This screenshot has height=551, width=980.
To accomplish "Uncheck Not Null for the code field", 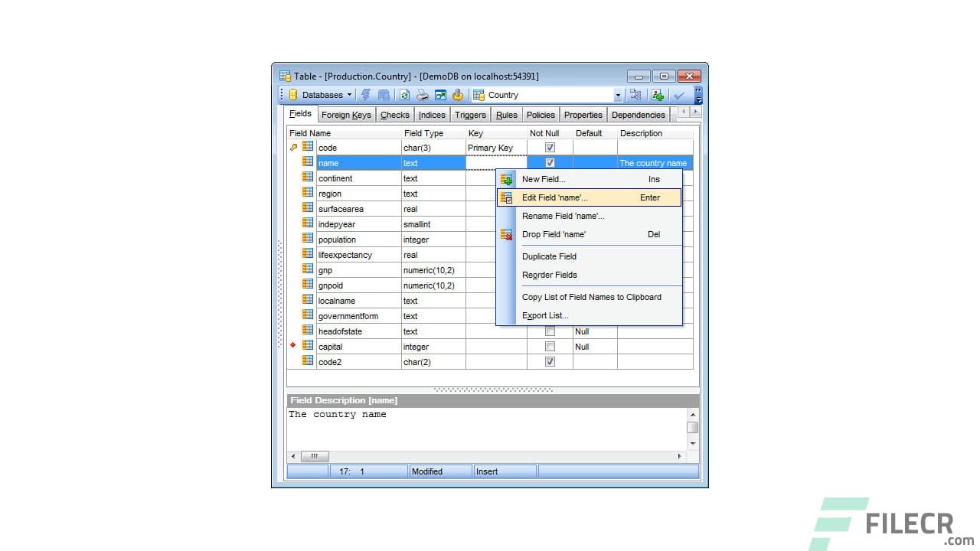I will 550,147.
